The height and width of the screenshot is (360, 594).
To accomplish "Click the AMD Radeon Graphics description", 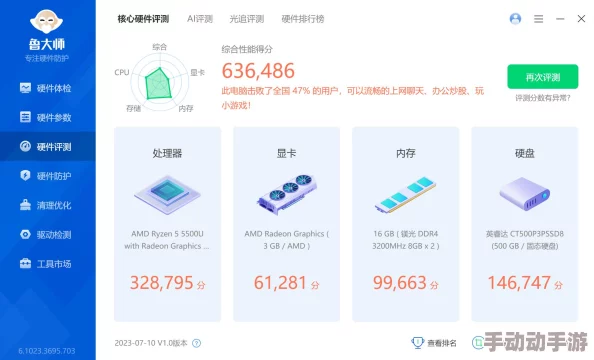I will coord(286,240).
